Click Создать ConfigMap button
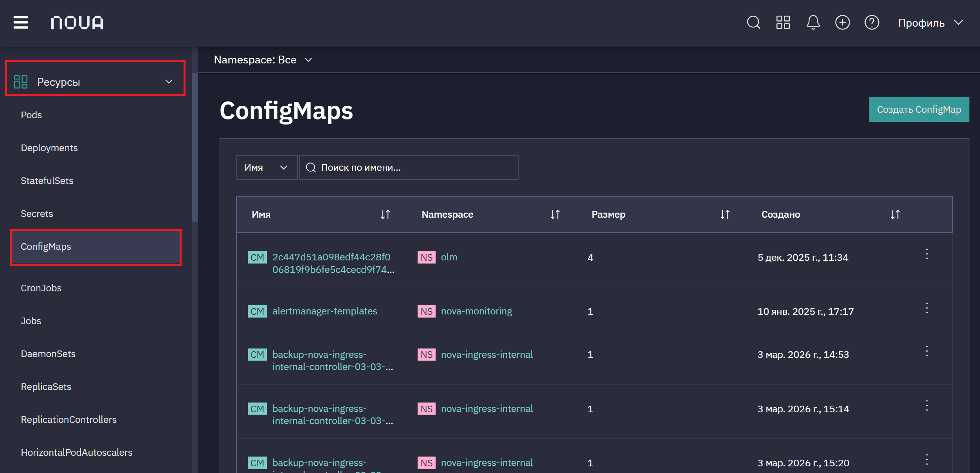 click(x=919, y=109)
